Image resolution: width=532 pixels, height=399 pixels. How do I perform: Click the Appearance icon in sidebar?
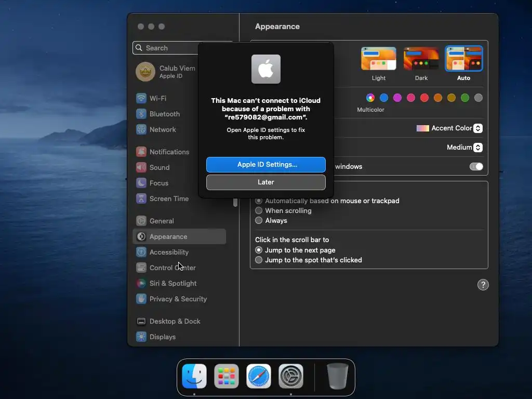[x=141, y=237]
